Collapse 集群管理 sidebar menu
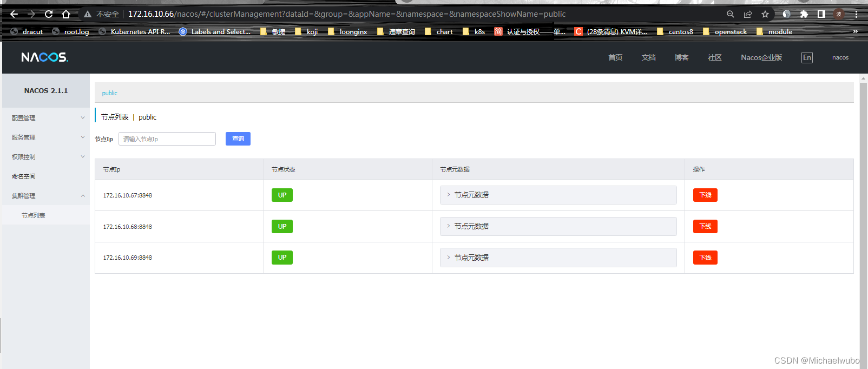 46,196
